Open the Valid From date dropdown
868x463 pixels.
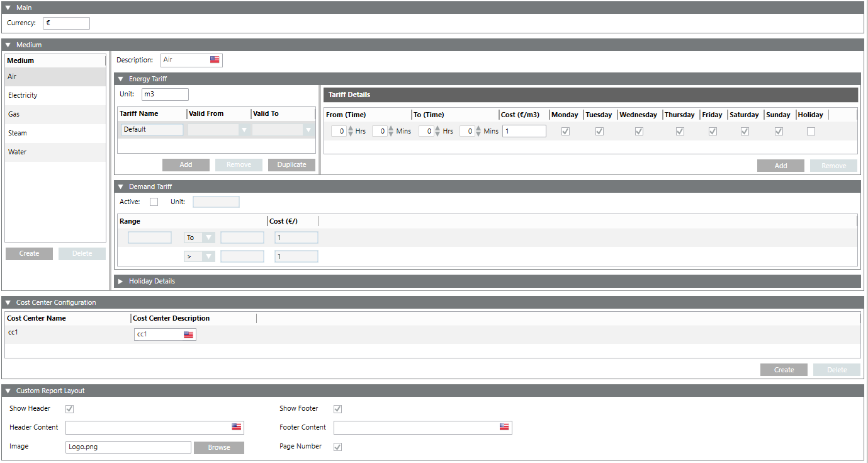pyautogui.click(x=244, y=130)
